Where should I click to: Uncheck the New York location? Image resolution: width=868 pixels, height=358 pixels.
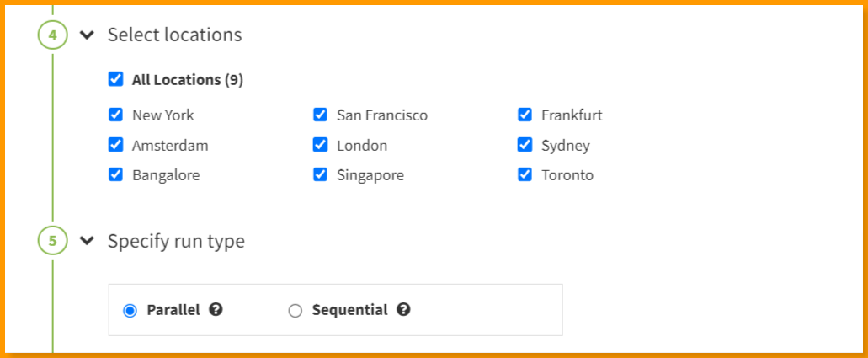coord(115,115)
